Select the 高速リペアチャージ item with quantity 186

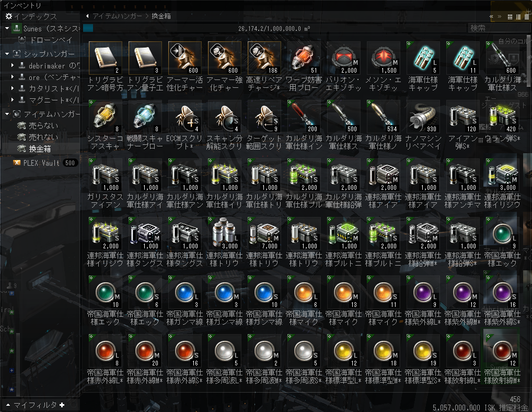(264, 58)
